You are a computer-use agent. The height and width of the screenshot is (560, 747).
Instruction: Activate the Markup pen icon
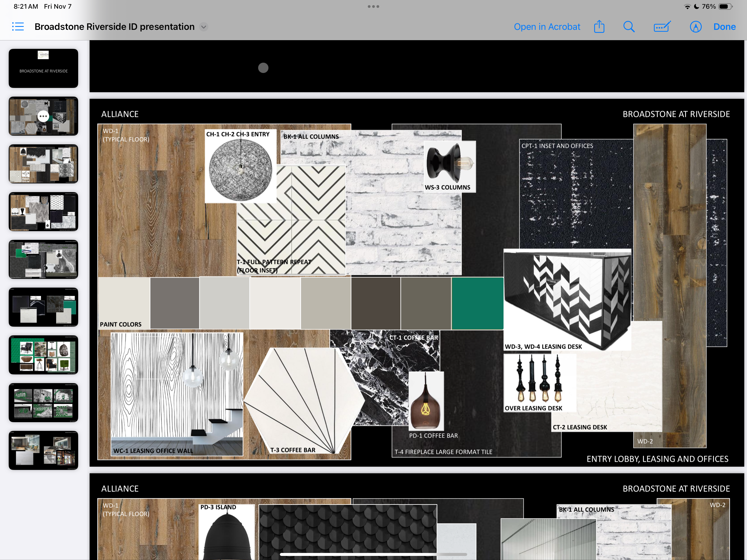tap(695, 27)
